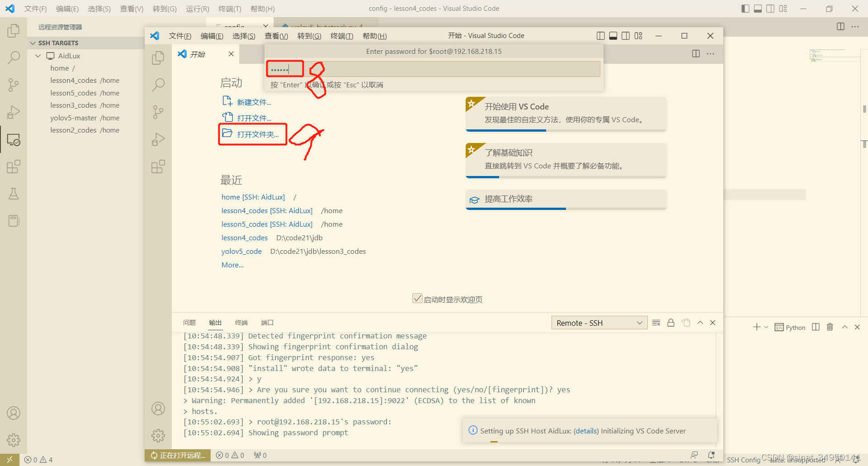The height and width of the screenshot is (466, 868).
Task: Open Run and Debug in the background window
Action: tap(14, 112)
